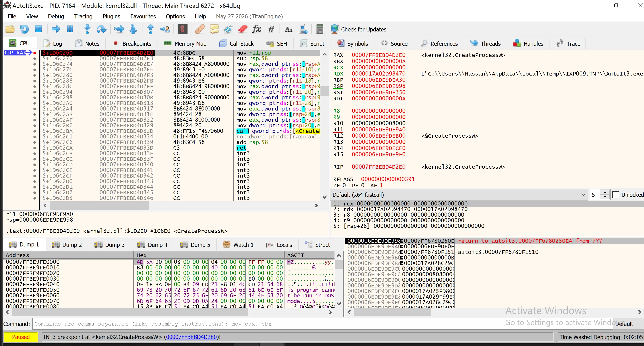The width and height of the screenshot is (644, 346).
Task: Click the x64dbg bug icon in title bar
Action: [7, 5]
